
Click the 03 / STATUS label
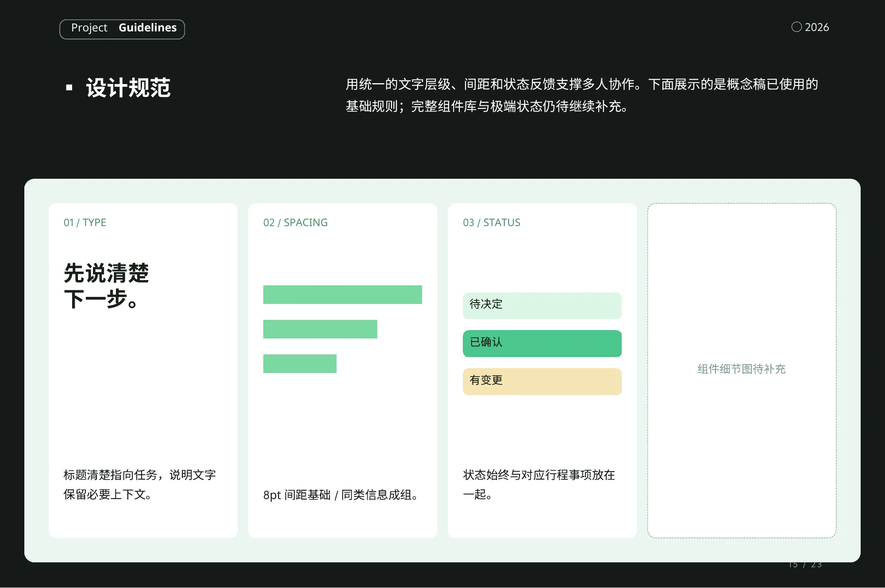[492, 223]
